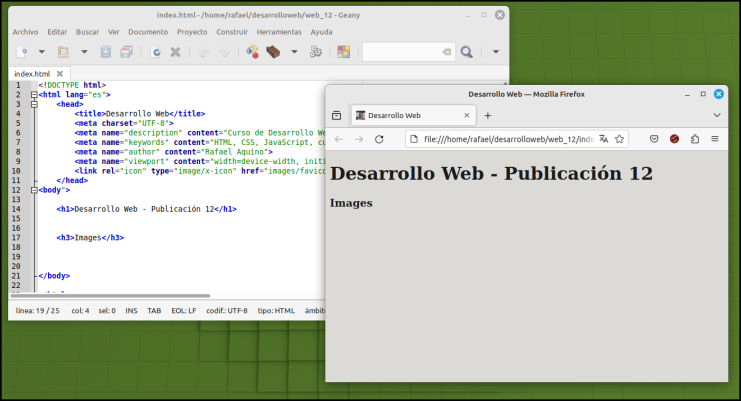Select the index.html document tab
The width and height of the screenshot is (741, 401).
(x=32, y=74)
